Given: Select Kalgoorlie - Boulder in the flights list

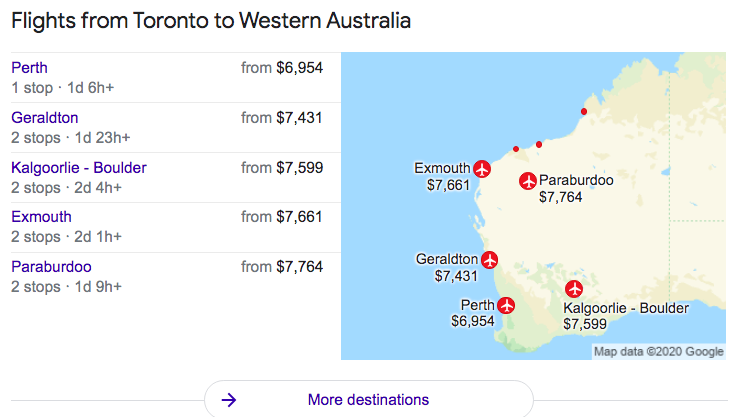Looking at the screenshot, I should [x=78, y=168].
